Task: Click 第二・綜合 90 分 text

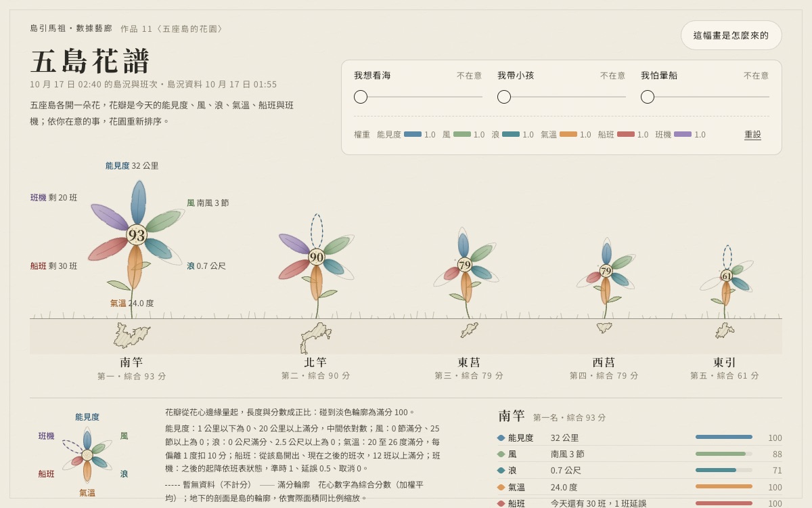Action: (315, 375)
